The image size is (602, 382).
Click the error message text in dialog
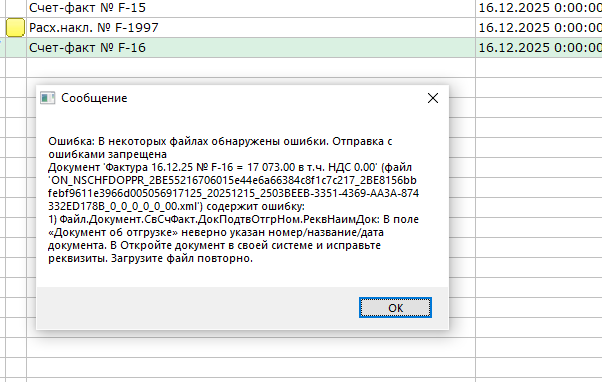click(233, 200)
